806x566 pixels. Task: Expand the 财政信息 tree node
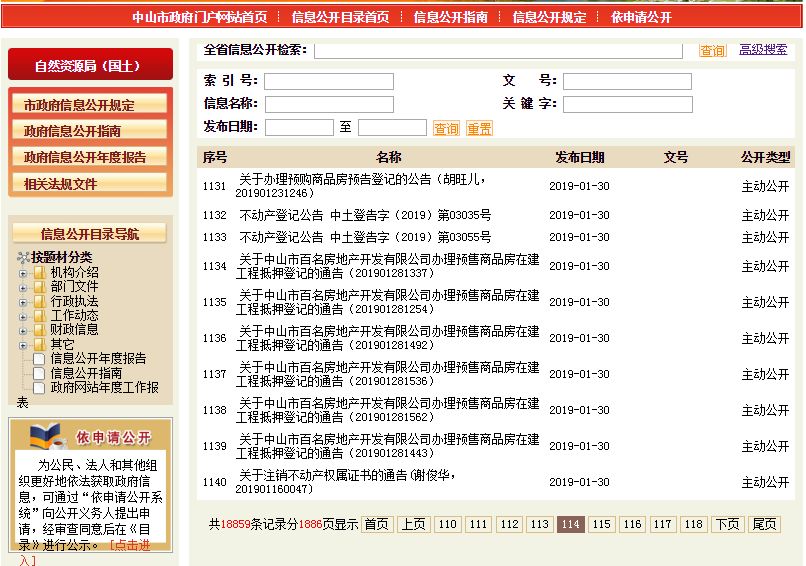pyautogui.click(x=23, y=329)
